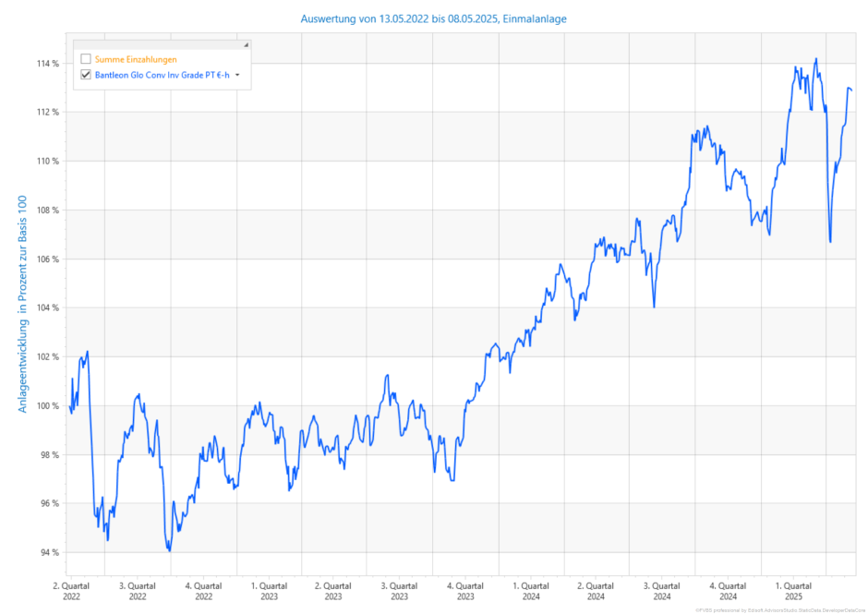
Task: Open dropdown arrow beside Bantleon Glo Conv
Action: click(237, 75)
